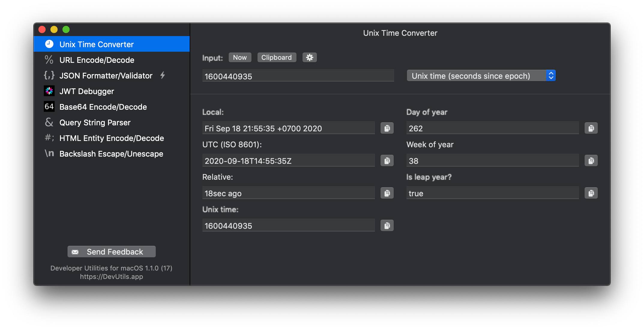644x330 pixels.
Task: Copy the Relative time value
Action: click(387, 193)
